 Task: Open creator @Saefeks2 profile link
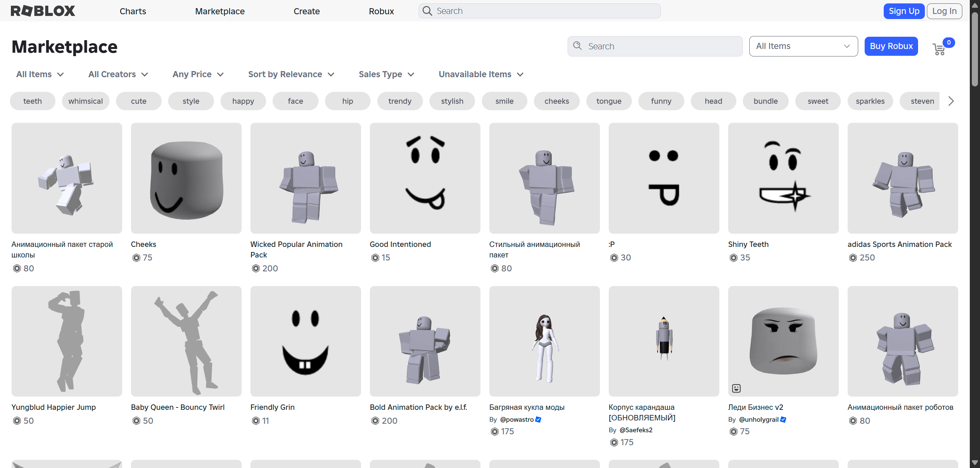pos(636,430)
